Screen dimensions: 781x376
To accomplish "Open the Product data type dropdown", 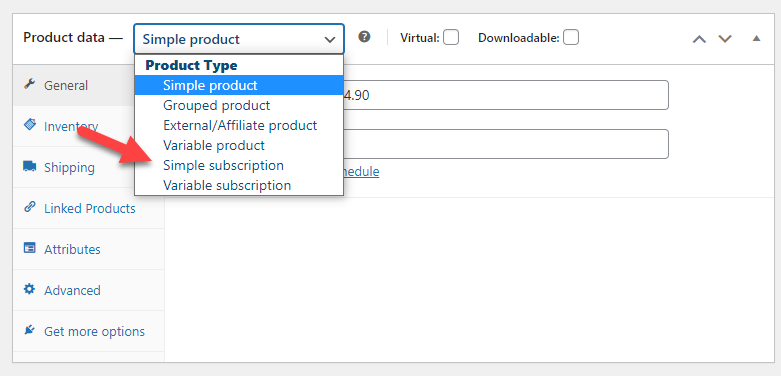I will pyautogui.click(x=239, y=39).
